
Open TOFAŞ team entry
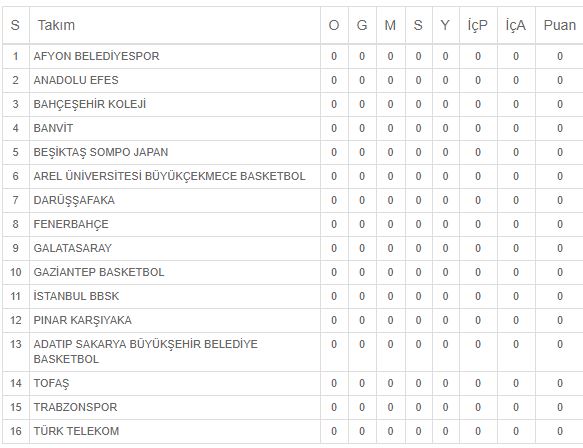click(51, 383)
